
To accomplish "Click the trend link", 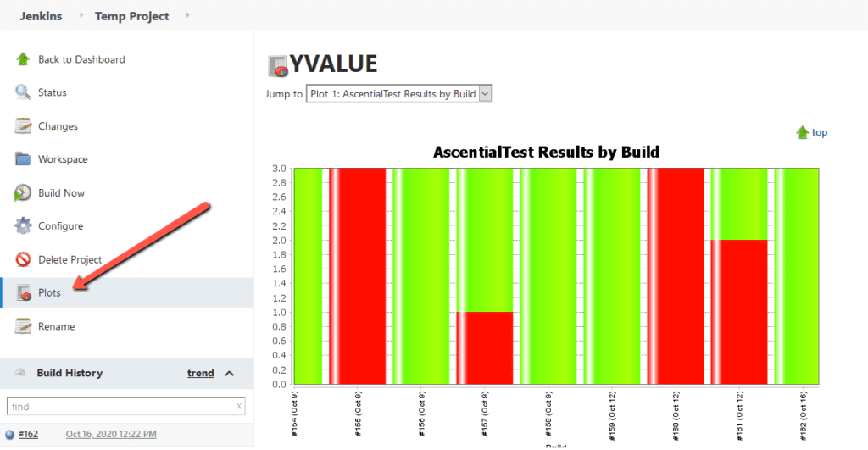I will (200, 373).
